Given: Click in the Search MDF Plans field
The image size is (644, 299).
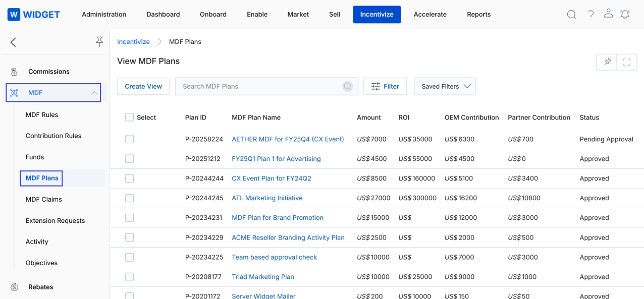Looking at the screenshot, I should click(266, 86).
